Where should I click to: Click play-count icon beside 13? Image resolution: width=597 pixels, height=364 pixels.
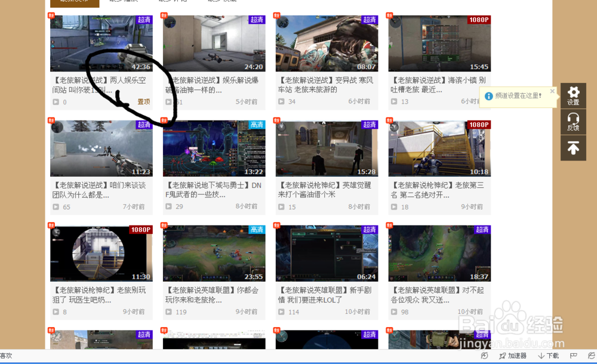[x=394, y=101]
